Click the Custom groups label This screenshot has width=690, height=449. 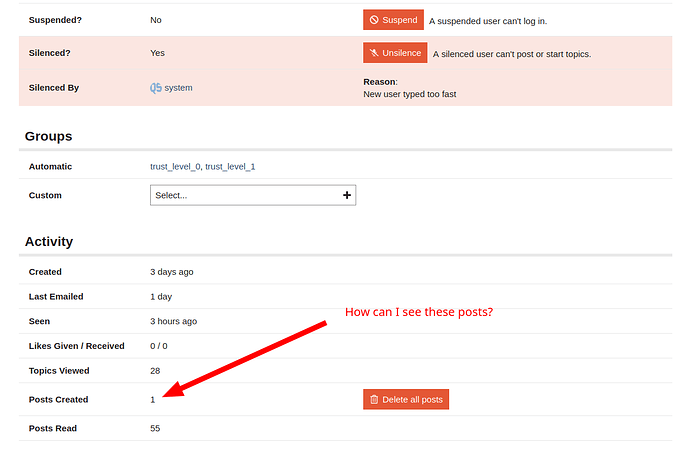[45, 195]
